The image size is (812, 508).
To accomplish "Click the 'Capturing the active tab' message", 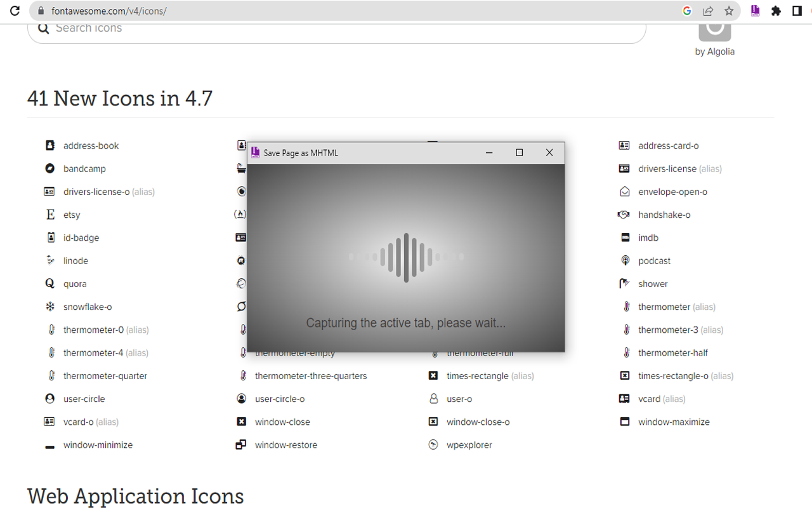I will [x=406, y=323].
